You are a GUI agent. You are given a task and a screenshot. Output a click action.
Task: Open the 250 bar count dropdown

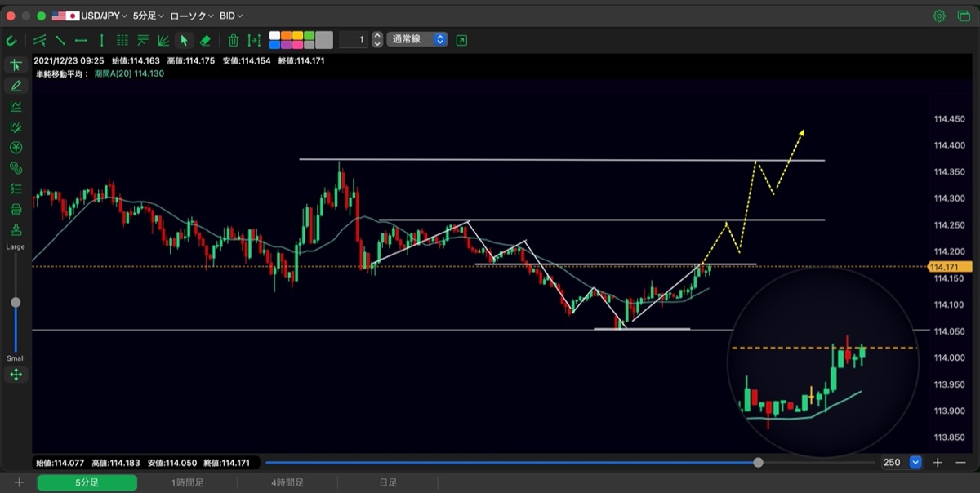tap(901, 462)
